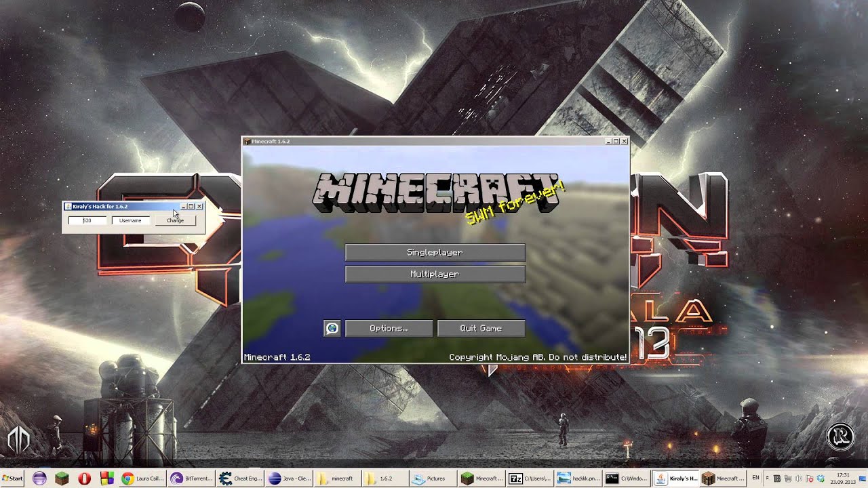Maximize the Minecraft 1.6.2 window
The height and width of the screenshot is (488, 868).
tap(616, 142)
